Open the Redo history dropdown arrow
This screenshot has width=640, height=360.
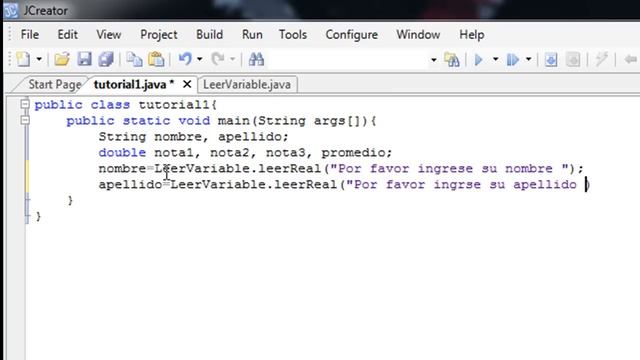point(232,60)
